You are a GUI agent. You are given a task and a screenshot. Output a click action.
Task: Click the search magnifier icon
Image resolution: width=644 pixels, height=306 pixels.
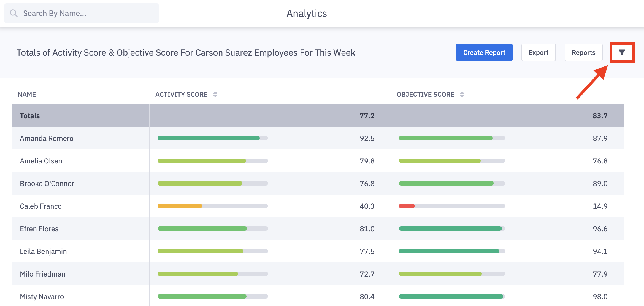click(x=13, y=13)
